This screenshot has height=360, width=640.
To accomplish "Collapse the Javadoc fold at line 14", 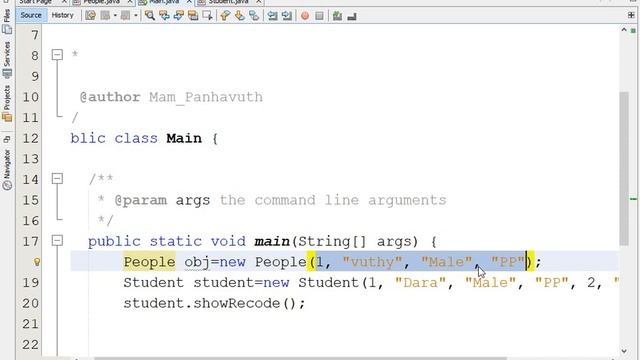I will tap(58, 178).
